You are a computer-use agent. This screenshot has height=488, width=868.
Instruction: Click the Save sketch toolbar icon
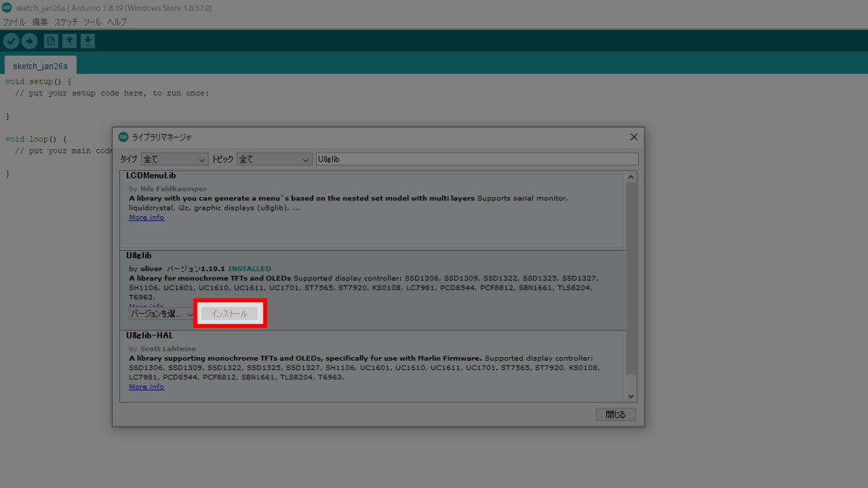pyautogui.click(x=88, y=41)
